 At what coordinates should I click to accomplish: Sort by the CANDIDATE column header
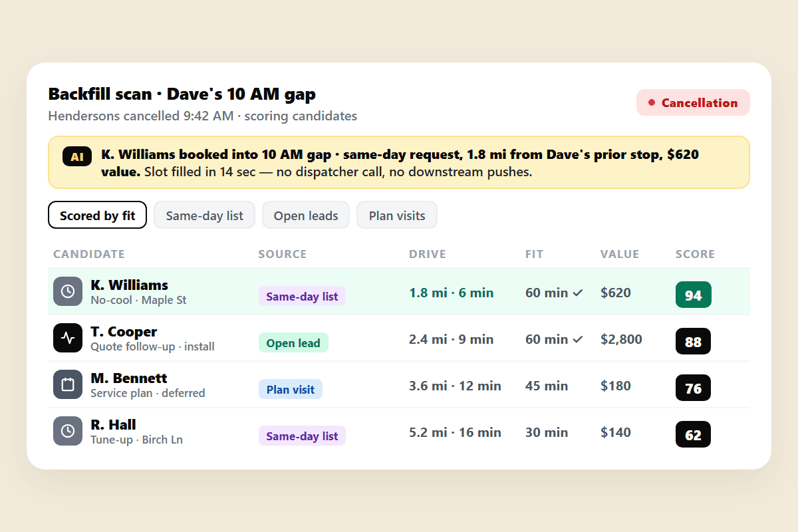[89, 254]
